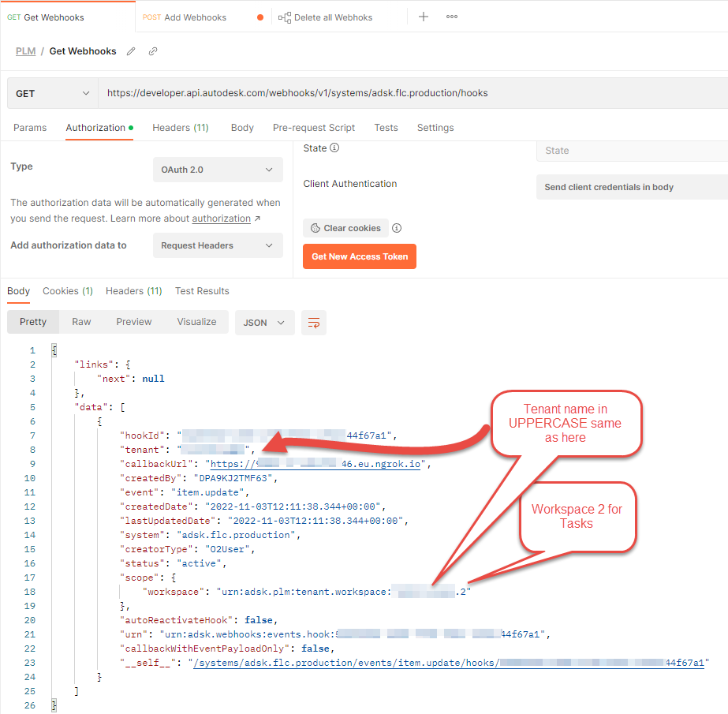Screen dimensions: 728x714
Task: Click the edit pencil icon beside Get Webhooks
Action: coord(131,51)
